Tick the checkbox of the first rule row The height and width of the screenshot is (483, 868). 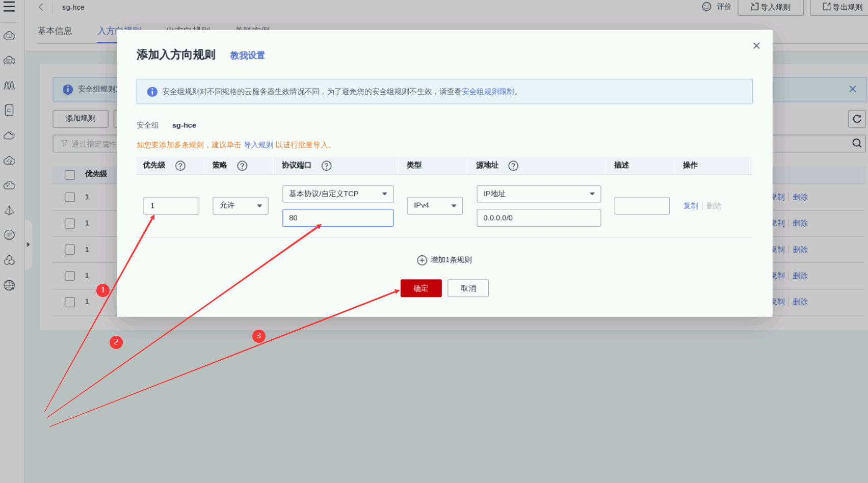coord(70,197)
